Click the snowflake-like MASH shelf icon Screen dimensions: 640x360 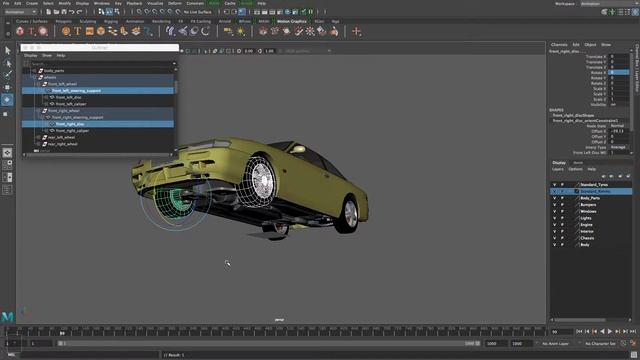point(310,31)
